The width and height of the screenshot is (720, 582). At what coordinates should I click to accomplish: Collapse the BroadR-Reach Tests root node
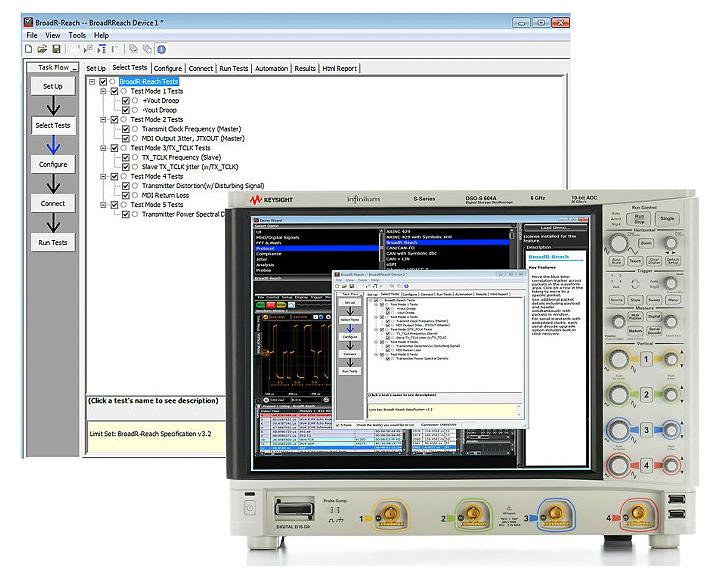92,82
